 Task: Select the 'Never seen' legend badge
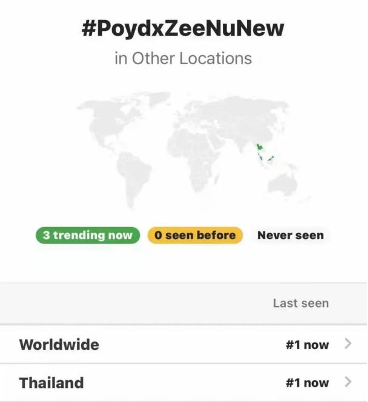click(290, 235)
